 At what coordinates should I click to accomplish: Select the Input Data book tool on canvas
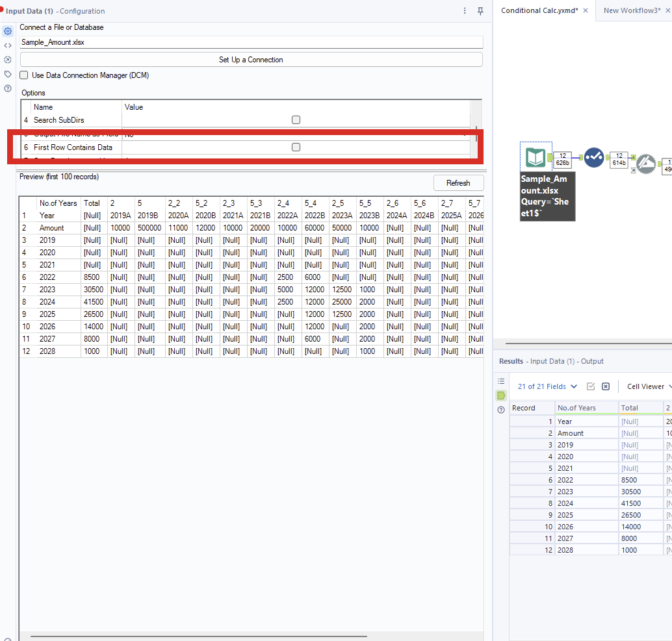click(x=536, y=157)
